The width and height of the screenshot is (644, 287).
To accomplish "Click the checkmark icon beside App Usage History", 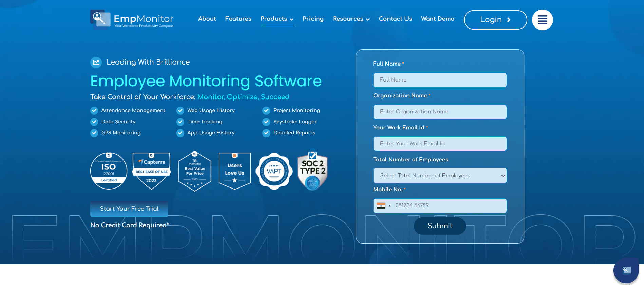I will coord(180,133).
